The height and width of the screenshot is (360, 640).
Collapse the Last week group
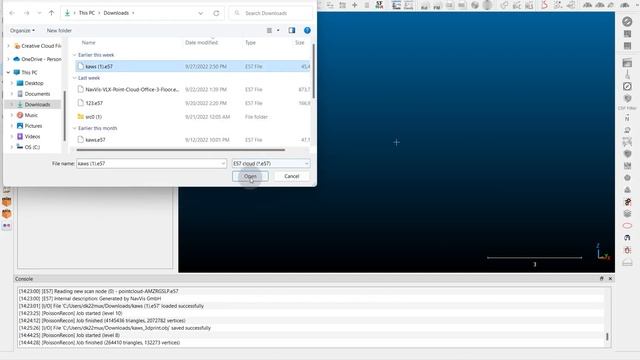click(74, 78)
